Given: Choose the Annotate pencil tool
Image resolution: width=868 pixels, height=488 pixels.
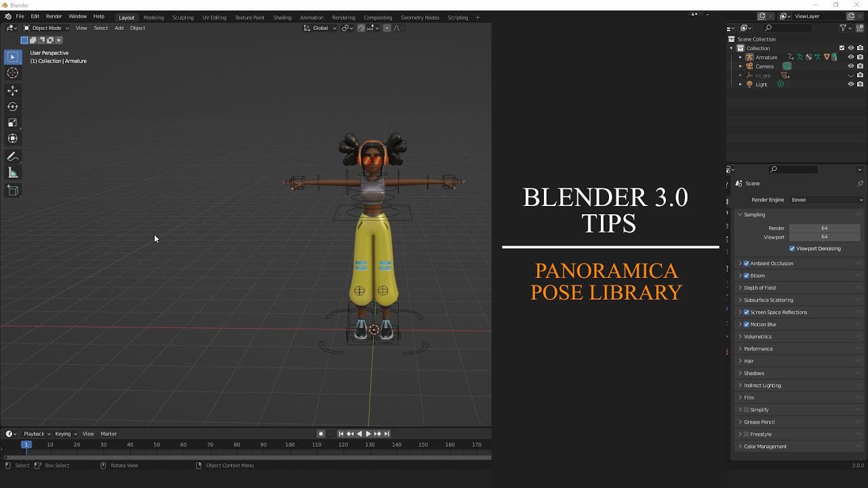Looking at the screenshot, I should click(x=12, y=157).
